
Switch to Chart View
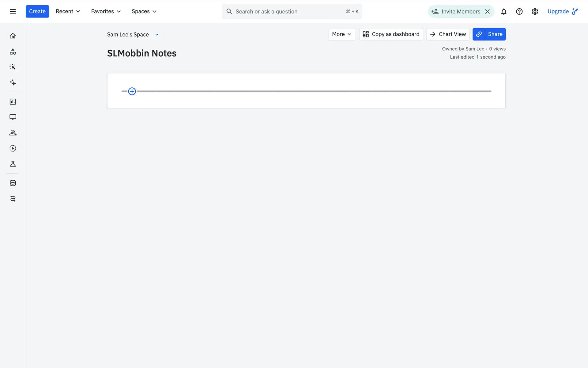pyautogui.click(x=447, y=34)
